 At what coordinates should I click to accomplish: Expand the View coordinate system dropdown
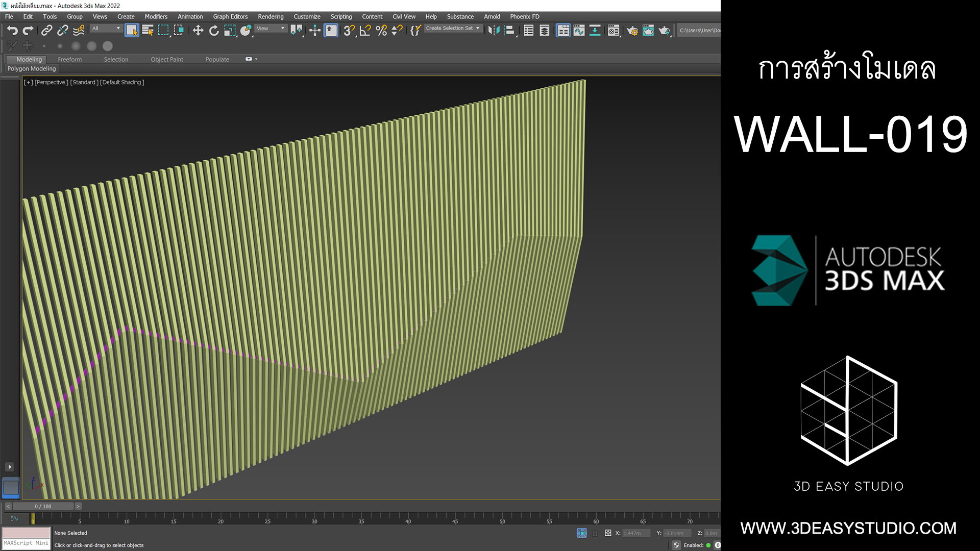(271, 29)
